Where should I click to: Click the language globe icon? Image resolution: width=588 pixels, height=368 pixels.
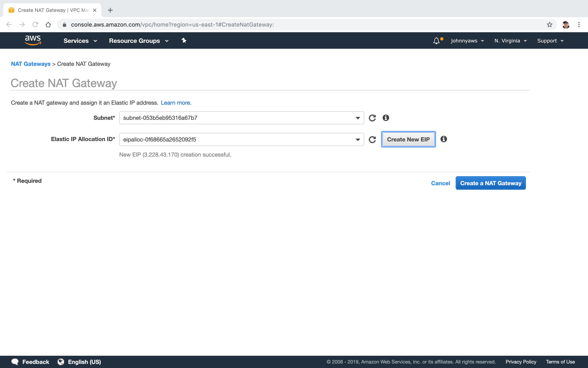pos(61,362)
